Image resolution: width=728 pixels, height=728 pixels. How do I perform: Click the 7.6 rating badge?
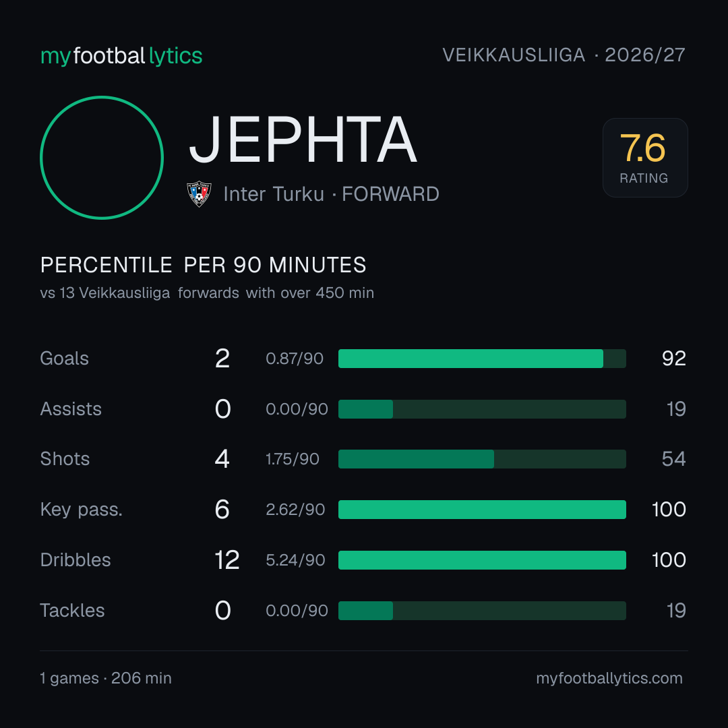pos(645,157)
